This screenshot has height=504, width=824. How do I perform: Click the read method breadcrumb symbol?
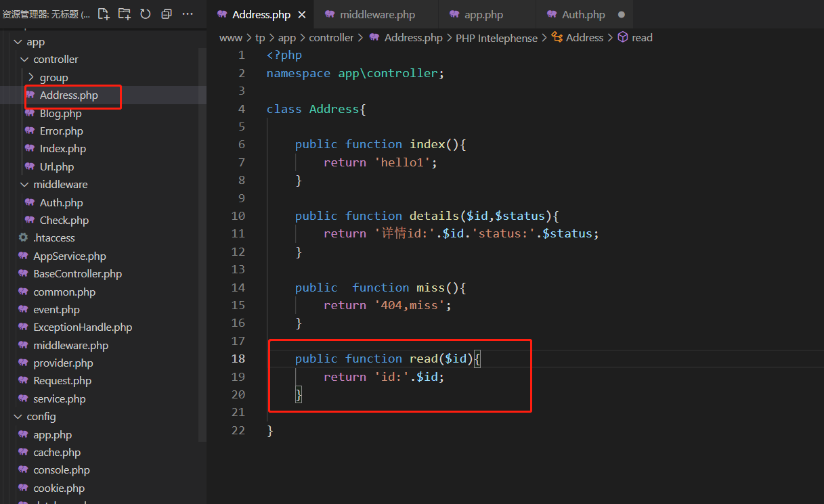[x=635, y=38]
